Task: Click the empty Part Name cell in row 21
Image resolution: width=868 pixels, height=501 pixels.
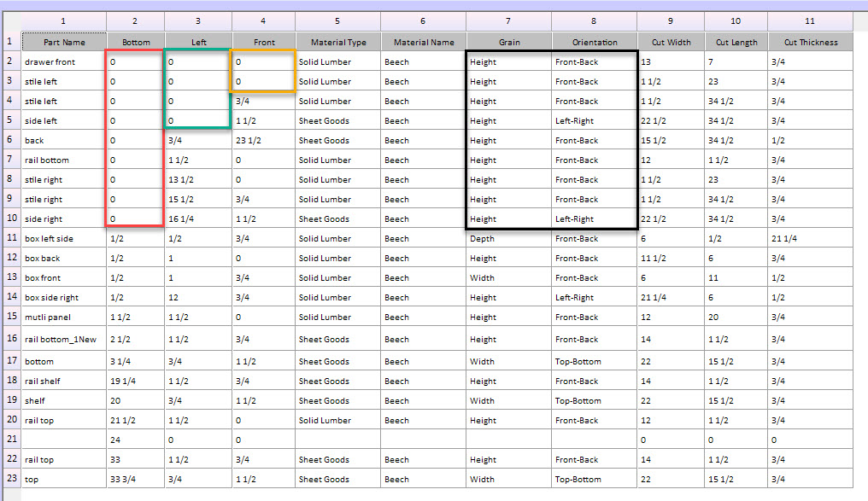Action: (64, 440)
